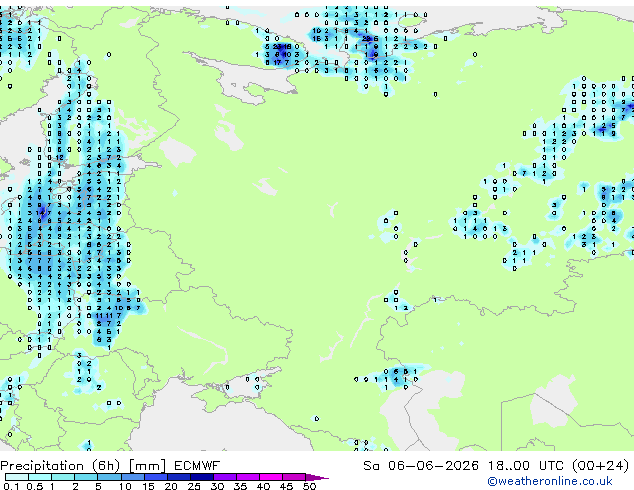Screen dimensions: 634x490
Task: Click the 1–2 mm legend color box
Action: point(63,477)
